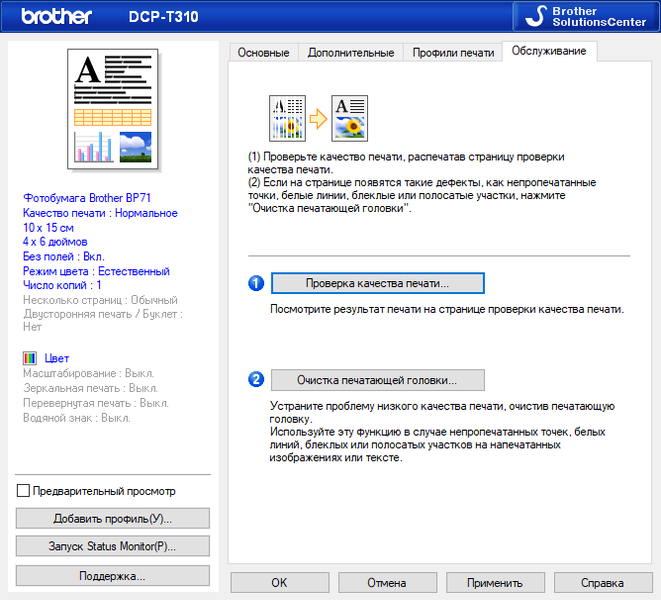The width and height of the screenshot is (661, 600).
Task: Click Несколько страниц : Обычный text
Action: coord(100,300)
